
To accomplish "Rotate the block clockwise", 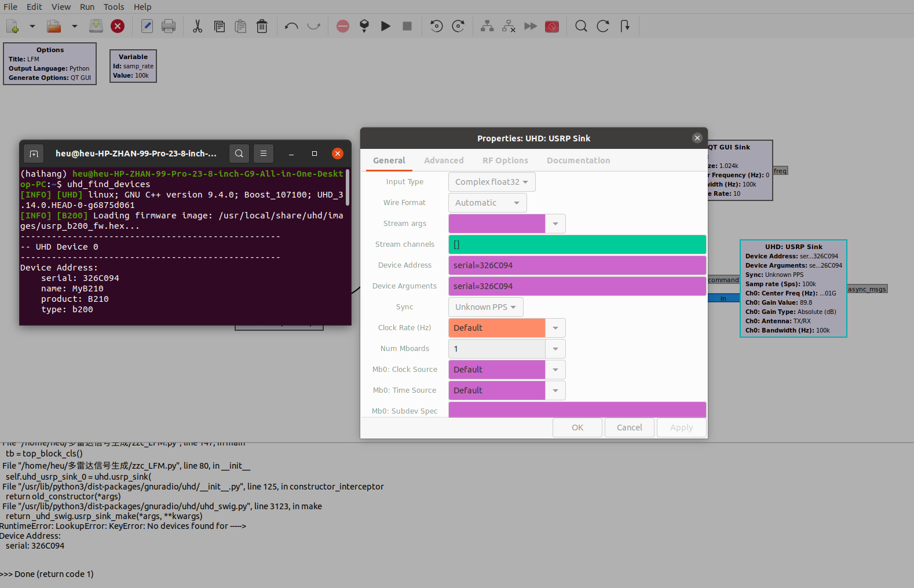I will point(458,26).
